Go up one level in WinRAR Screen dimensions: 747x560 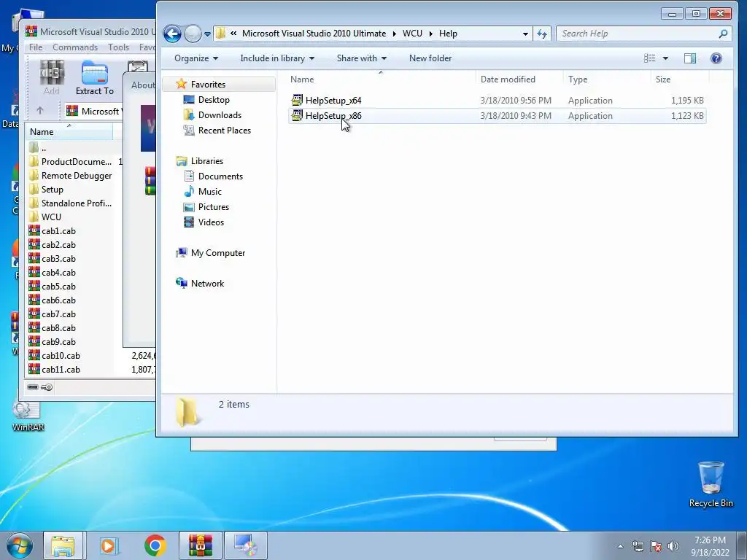click(40, 111)
